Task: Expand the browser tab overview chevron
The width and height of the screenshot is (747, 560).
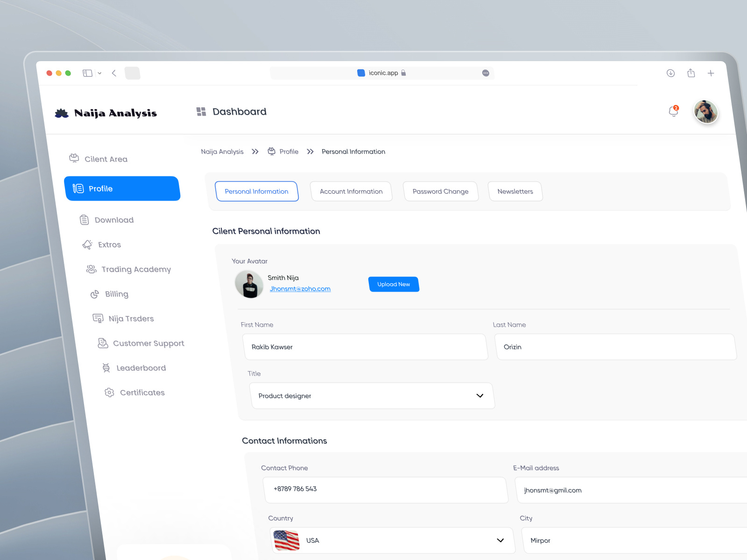Action: (x=99, y=73)
